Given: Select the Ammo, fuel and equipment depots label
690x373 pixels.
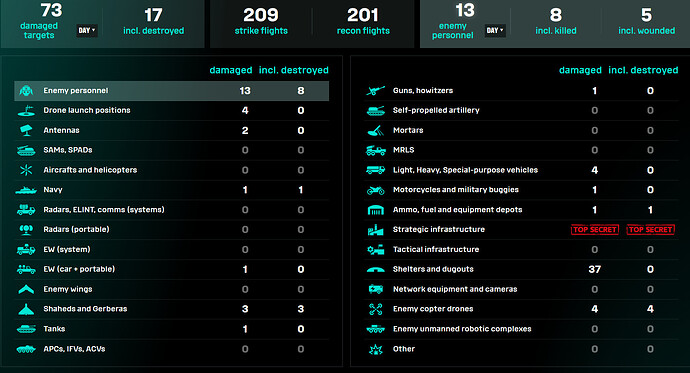Looking at the screenshot, I should point(457,210).
